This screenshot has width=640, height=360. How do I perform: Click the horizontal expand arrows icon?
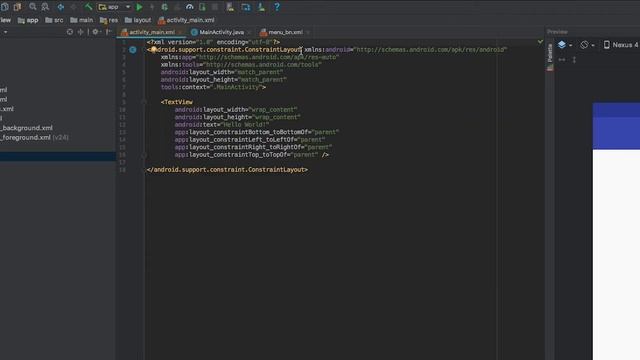tap(562, 60)
